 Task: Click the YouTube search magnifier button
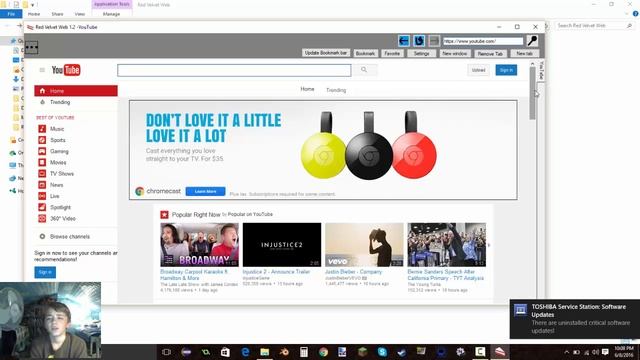(x=364, y=70)
